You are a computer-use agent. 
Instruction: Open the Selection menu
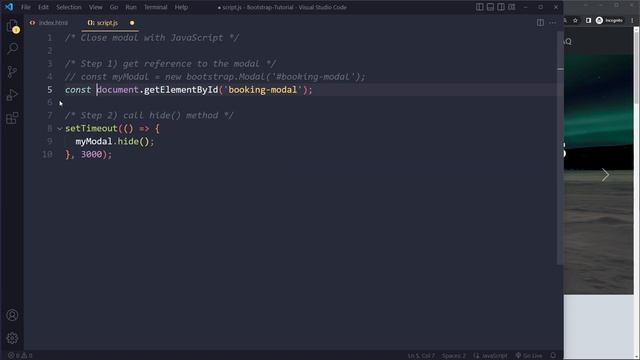pos(69,7)
